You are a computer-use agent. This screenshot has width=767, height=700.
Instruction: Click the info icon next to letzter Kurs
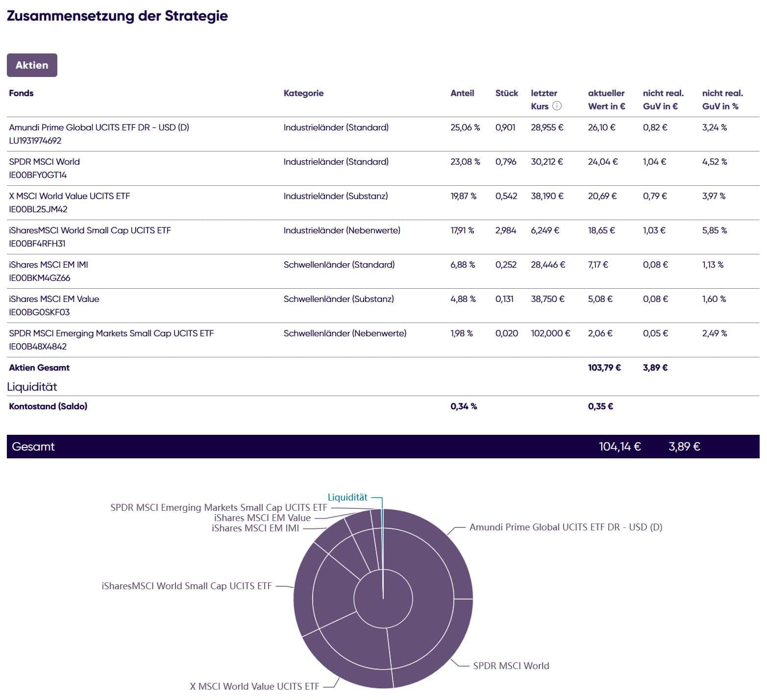pos(557,106)
